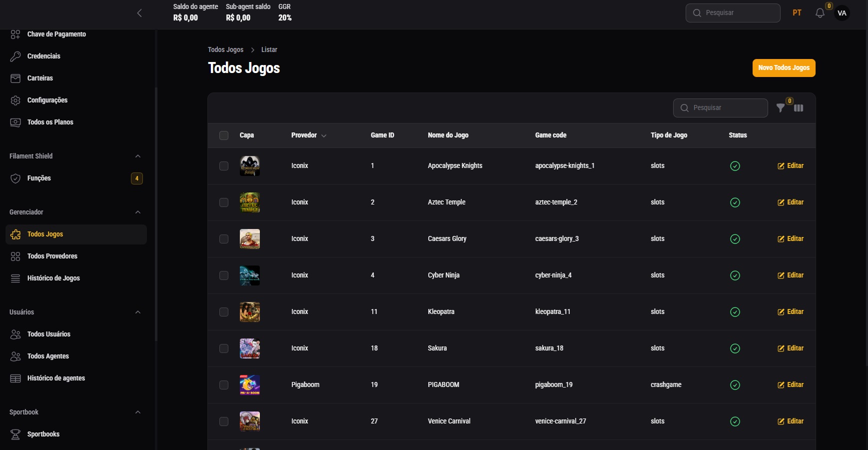This screenshot has height=450, width=868.
Task: Open the table filter funnel icon
Action: pyautogui.click(x=780, y=108)
